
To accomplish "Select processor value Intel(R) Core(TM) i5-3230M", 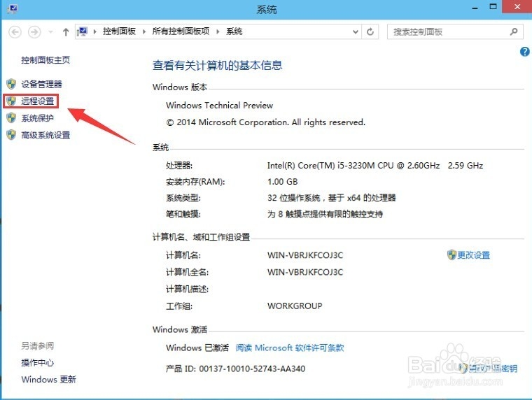I will 375,166.
